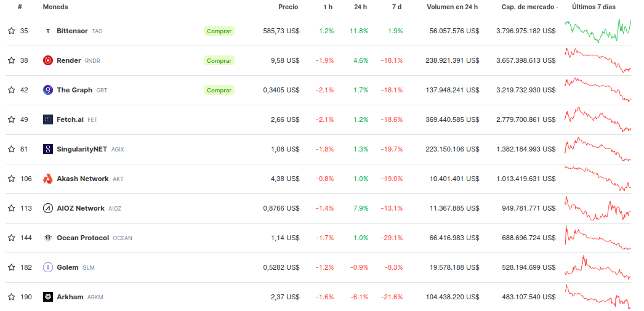644x311 pixels.
Task: Open The Graph coin link
Action: pos(74,90)
